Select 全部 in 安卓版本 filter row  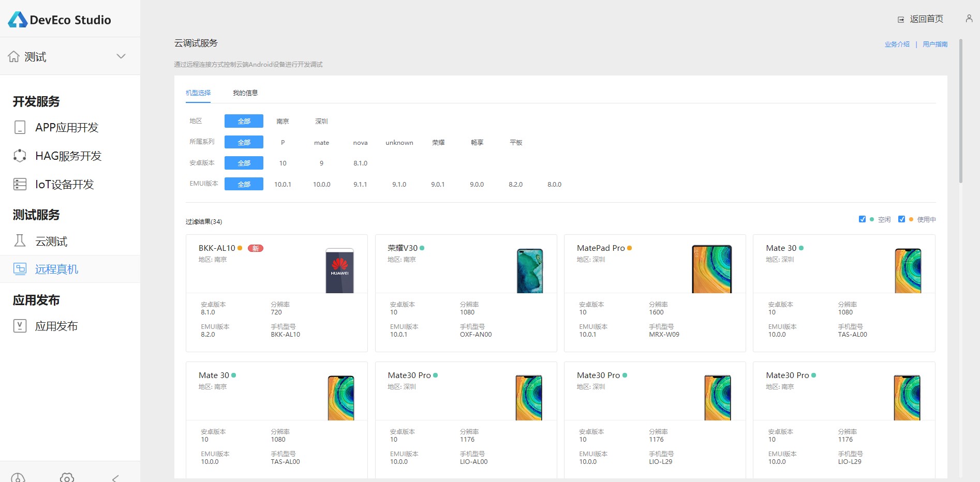(244, 163)
